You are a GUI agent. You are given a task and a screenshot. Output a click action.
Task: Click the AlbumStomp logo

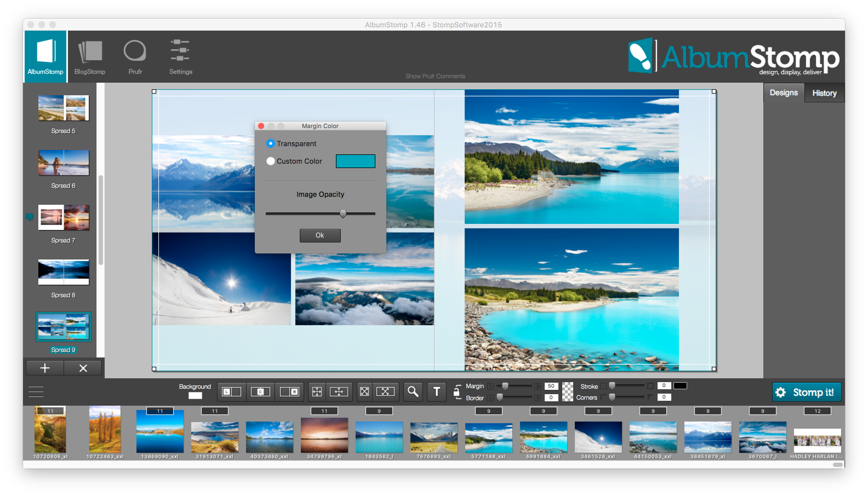(x=733, y=56)
